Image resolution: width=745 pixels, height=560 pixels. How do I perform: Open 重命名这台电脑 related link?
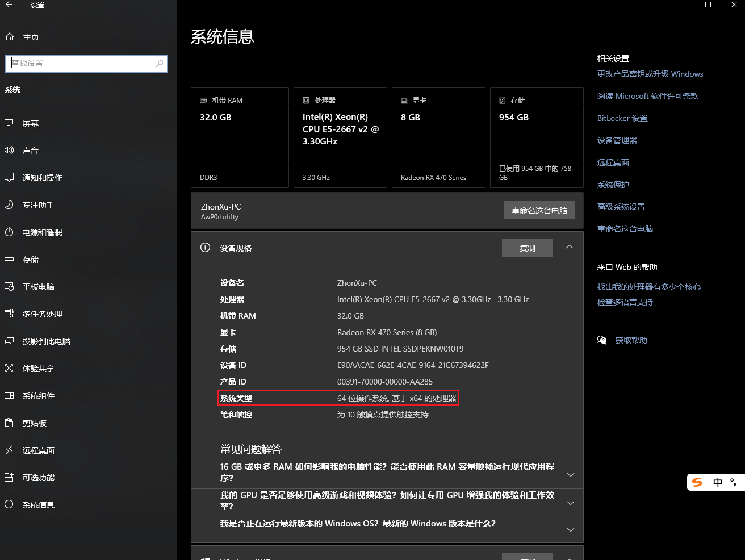tap(625, 229)
